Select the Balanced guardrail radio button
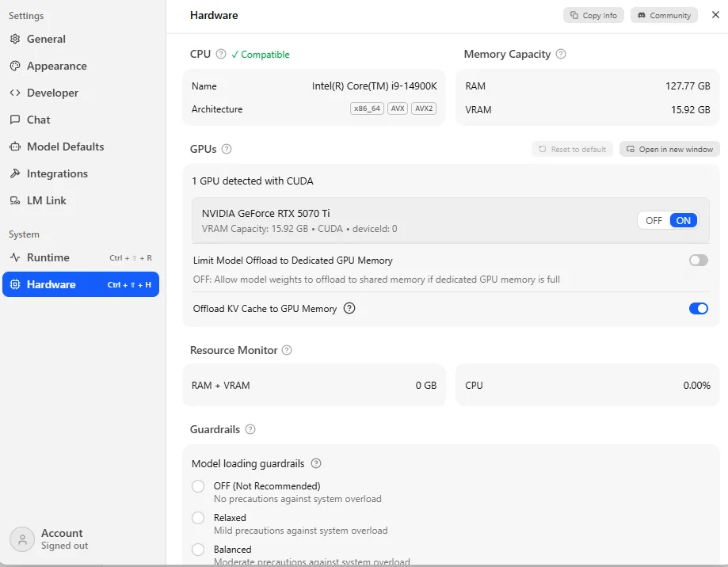The height and width of the screenshot is (567, 728). (x=198, y=550)
